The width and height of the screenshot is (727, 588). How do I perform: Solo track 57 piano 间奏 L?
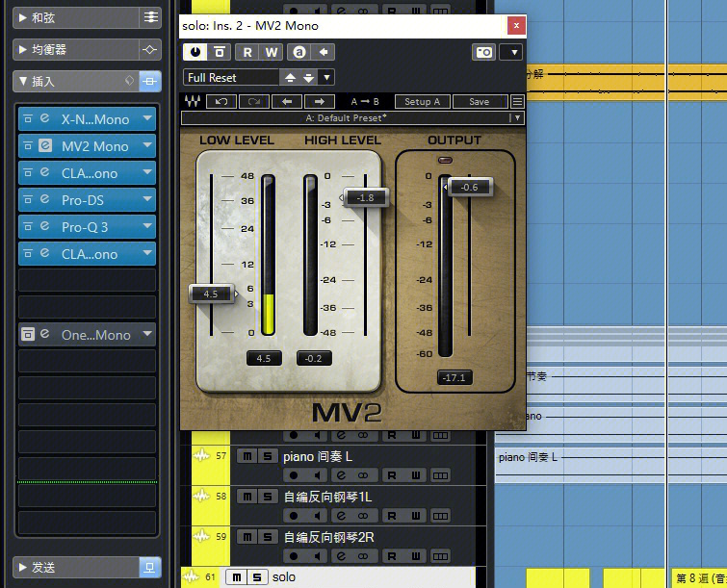click(x=268, y=456)
